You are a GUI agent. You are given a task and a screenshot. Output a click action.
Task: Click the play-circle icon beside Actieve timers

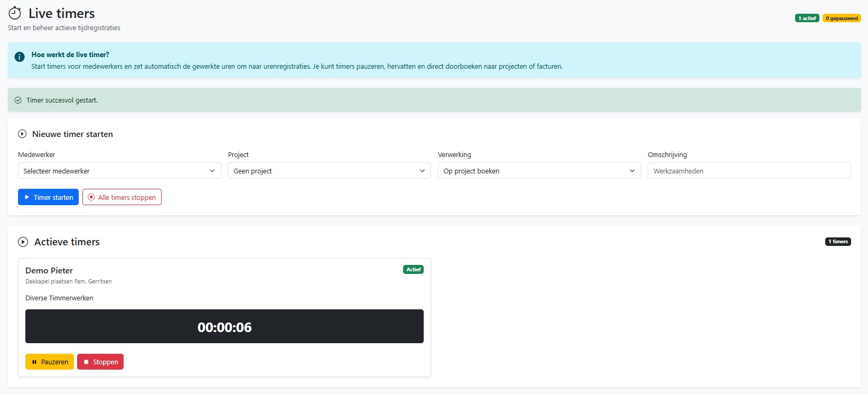[23, 242]
